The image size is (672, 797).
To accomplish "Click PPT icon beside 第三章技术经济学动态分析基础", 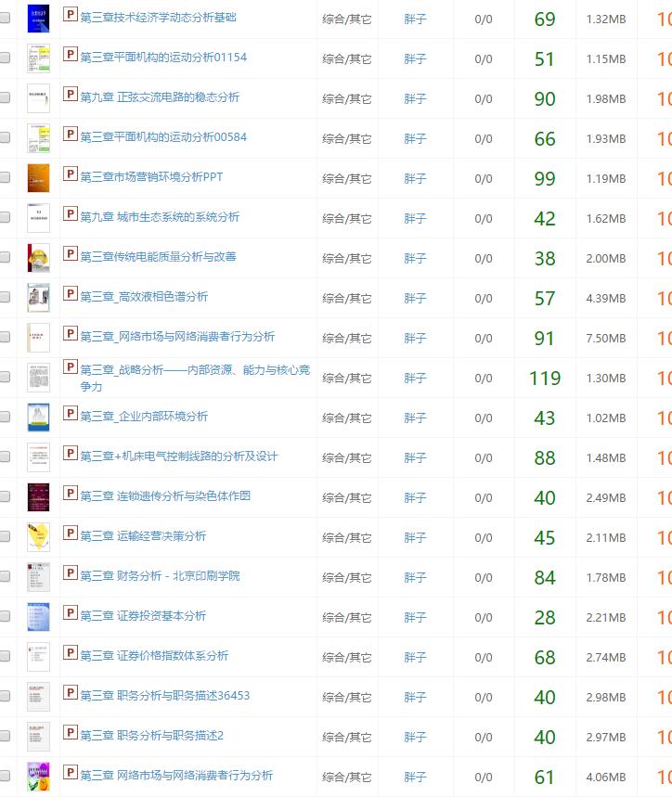I will (70, 15).
